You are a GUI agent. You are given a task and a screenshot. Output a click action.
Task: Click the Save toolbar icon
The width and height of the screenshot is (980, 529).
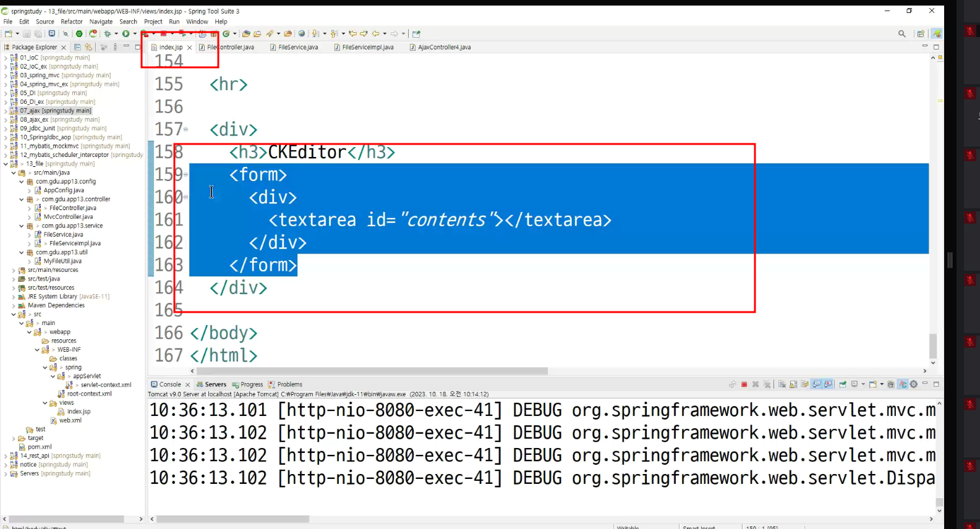pos(27,33)
